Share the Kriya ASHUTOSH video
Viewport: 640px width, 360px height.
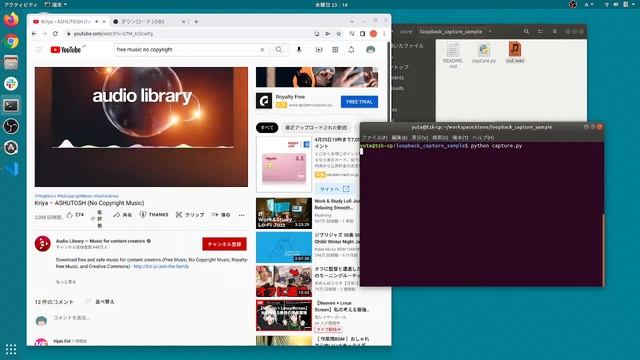point(122,215)
